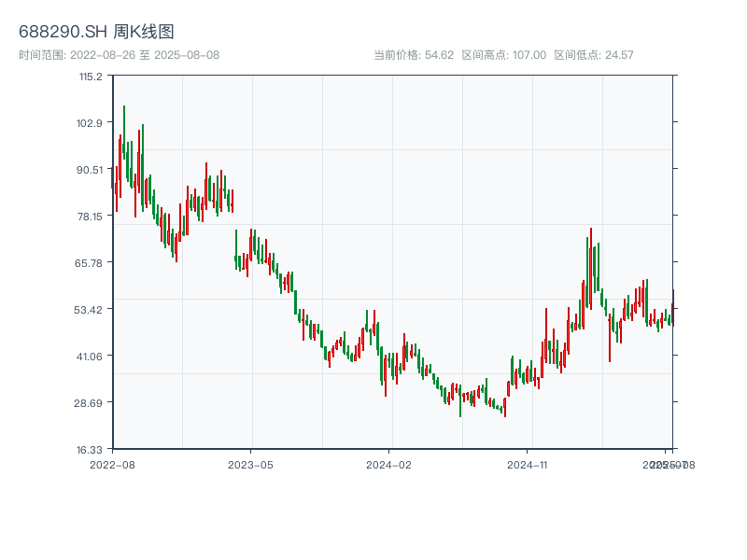Click the y-axis label 115.2
Image resolution: width=747 pixels, height=560 pixels.
click(x=91, y=77)
